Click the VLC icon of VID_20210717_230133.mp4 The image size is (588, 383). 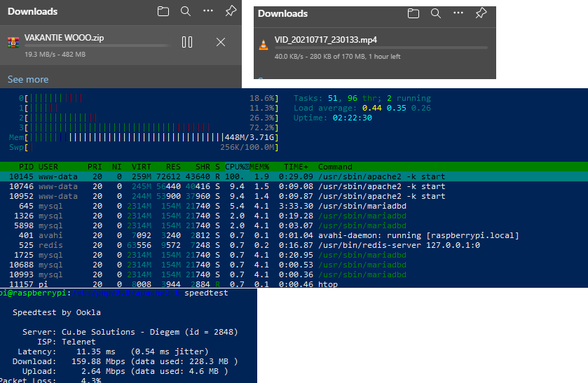pyautogui.click(x=264, y=45)
